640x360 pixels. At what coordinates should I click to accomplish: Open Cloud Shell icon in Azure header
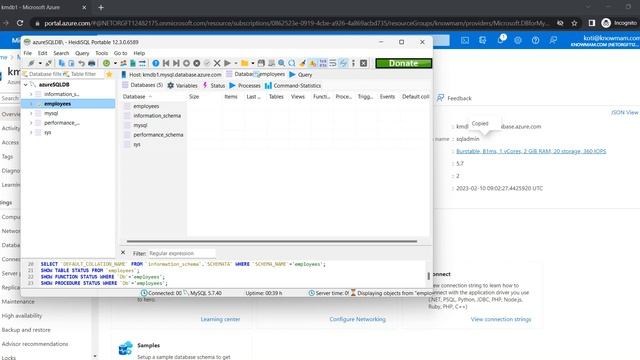point(465,40)
